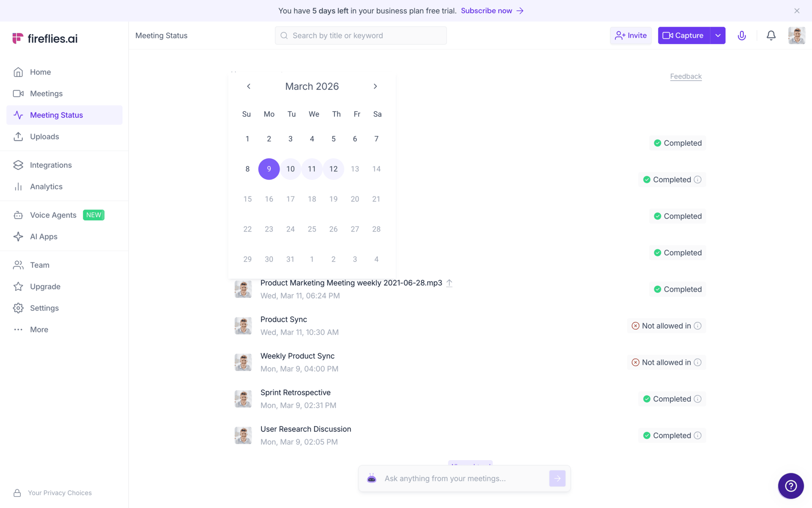Expand the Capture dropdown arrow

coord(718,36)
